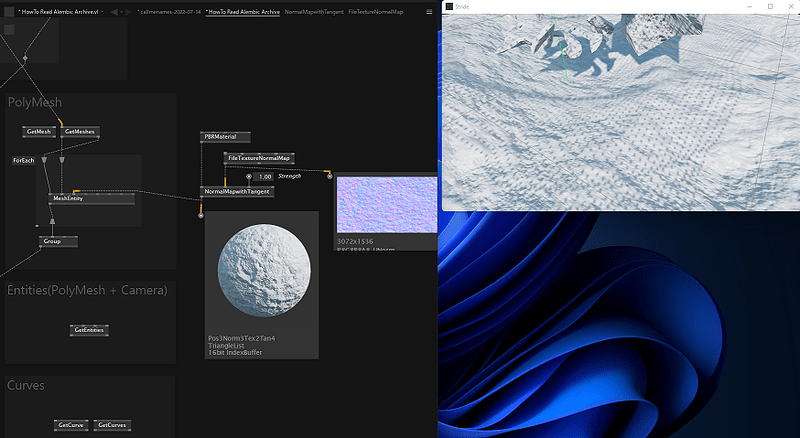The image size is (800, 438).
Task: Click the Pos3Norm3Tex2Tan4 vertex layout text
Action: point(242,338)
